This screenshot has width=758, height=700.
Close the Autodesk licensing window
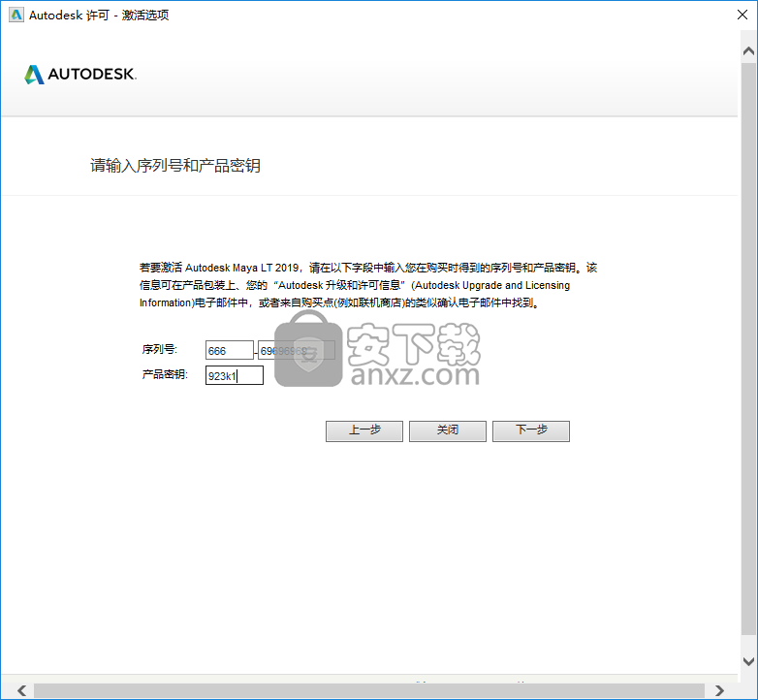point(742,15)
